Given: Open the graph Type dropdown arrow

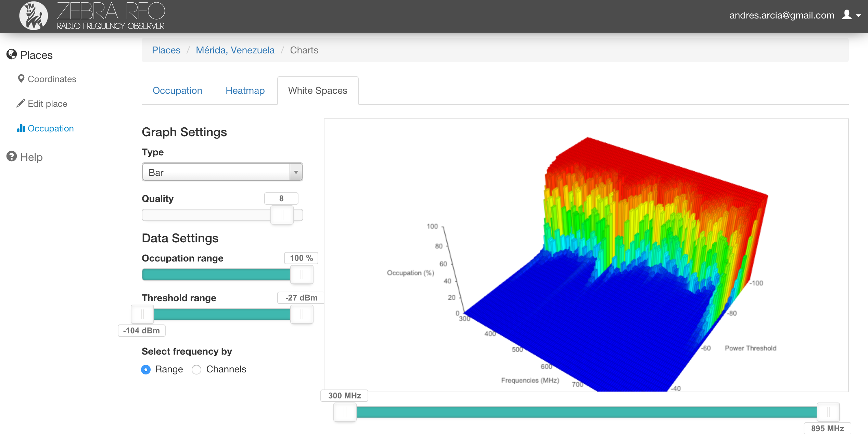Looking at the screenshot, I should coord(296,172).
